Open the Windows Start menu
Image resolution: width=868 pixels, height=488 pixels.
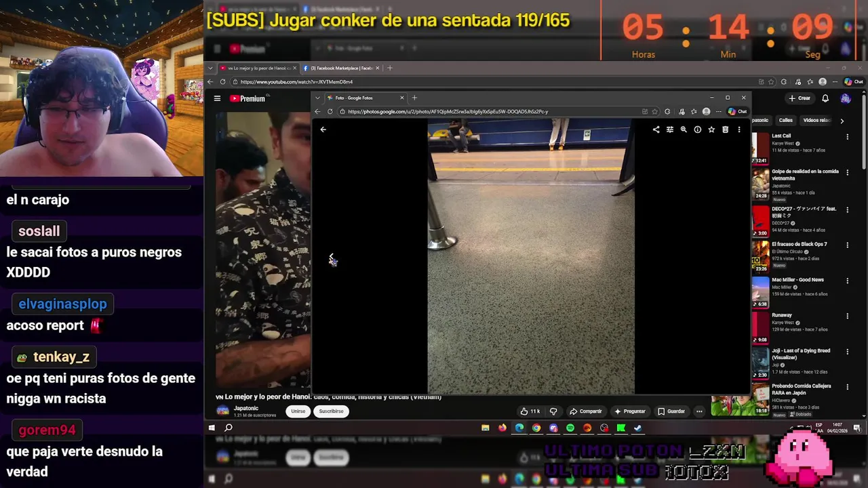[212, 428]
